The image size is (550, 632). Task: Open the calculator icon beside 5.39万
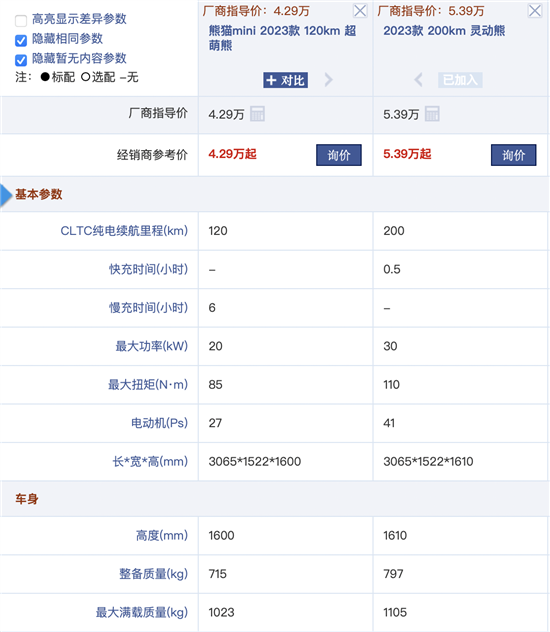(x=432, y=114)
